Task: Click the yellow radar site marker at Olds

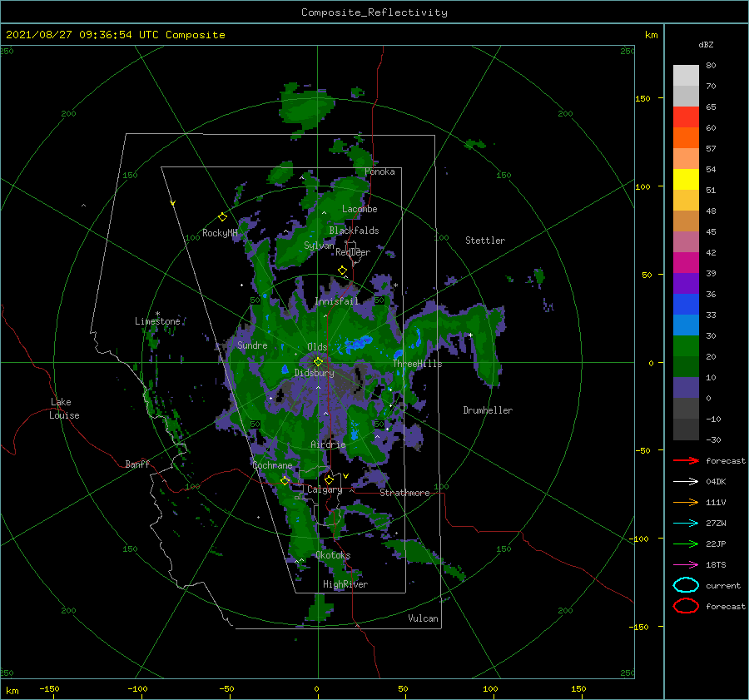Action: pyautogui.click(x=318, y=362)
